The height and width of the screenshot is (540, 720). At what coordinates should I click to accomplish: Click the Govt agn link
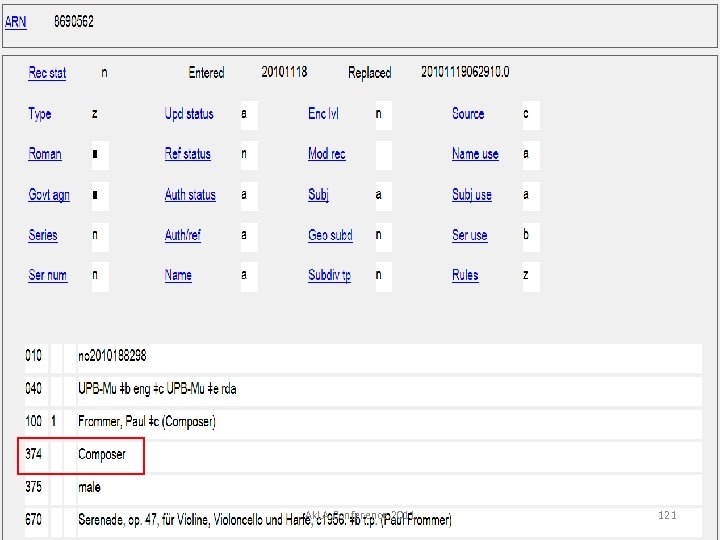[x=49, y=195]
